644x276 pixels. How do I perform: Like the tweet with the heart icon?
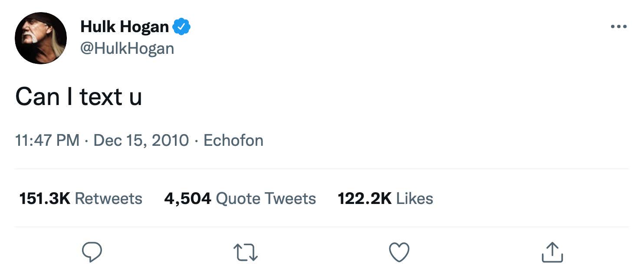(399, 253)
